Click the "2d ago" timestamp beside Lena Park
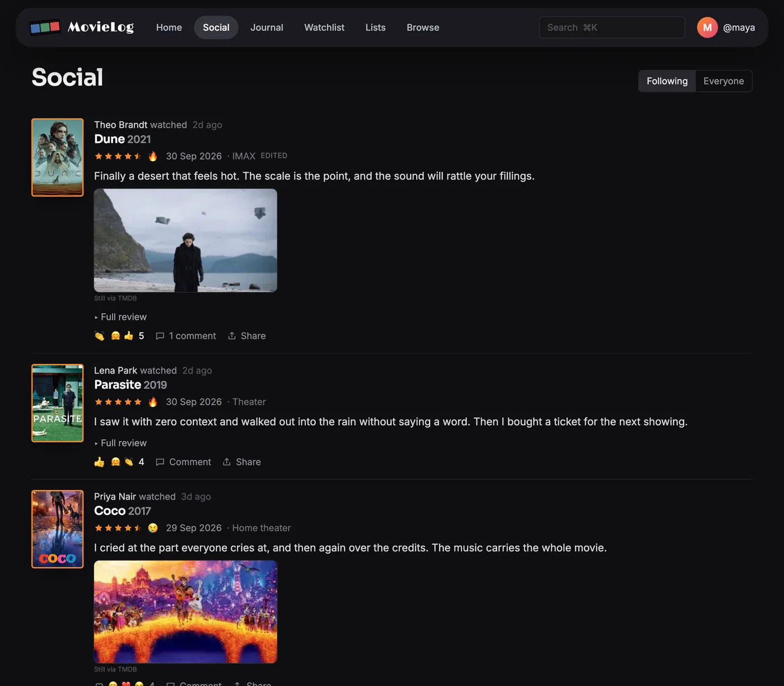 [197, 371]
